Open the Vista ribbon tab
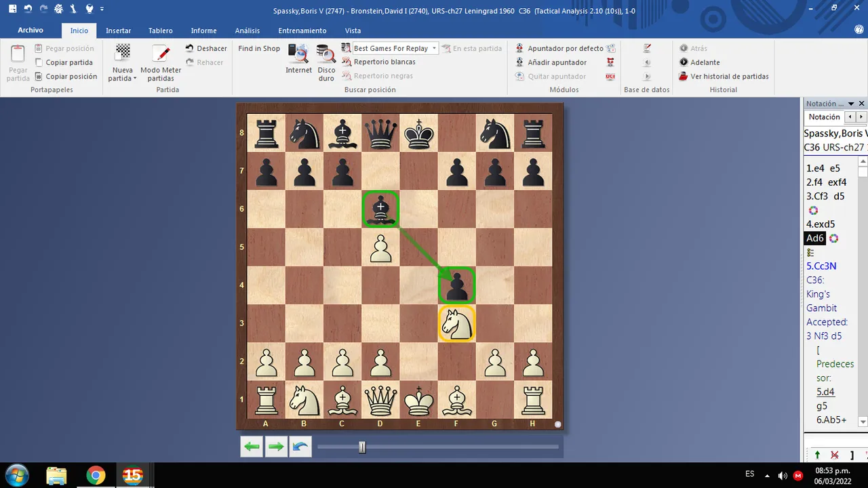This screenshot has width=868, height=488. (353, 30)
